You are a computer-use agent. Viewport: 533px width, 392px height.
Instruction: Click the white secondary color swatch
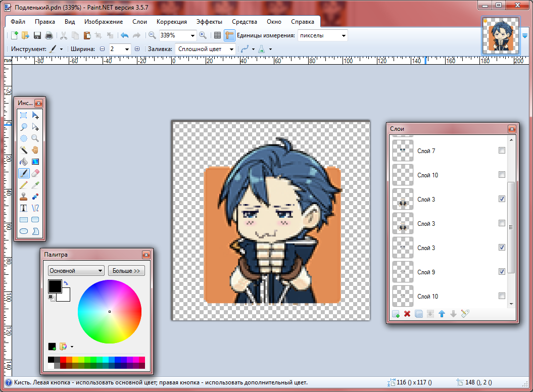coord(65,297)
